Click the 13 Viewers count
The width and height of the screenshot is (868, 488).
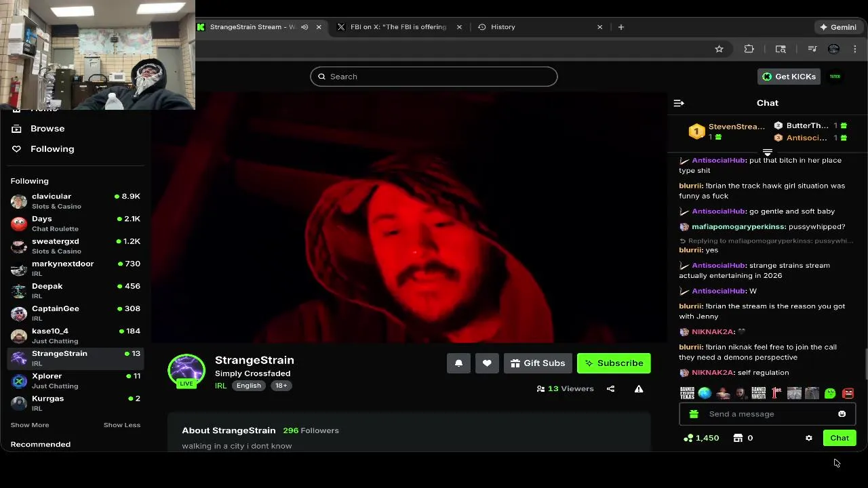[565, 389]
